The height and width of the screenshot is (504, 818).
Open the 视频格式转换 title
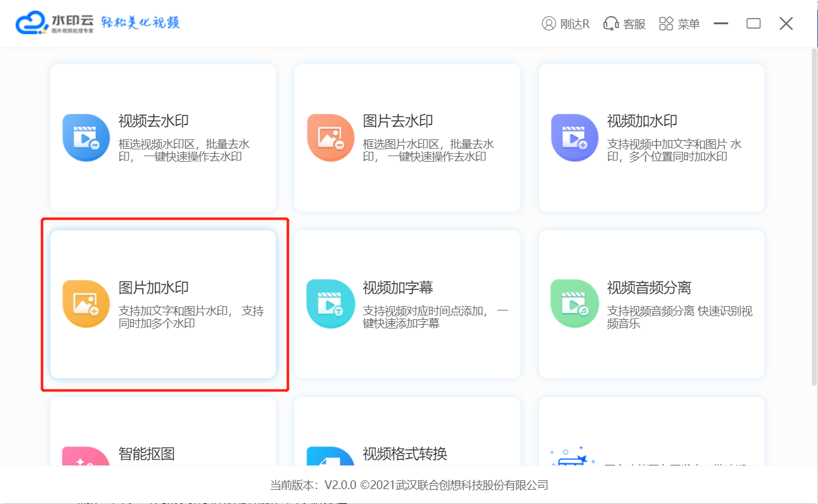[405, 454]
